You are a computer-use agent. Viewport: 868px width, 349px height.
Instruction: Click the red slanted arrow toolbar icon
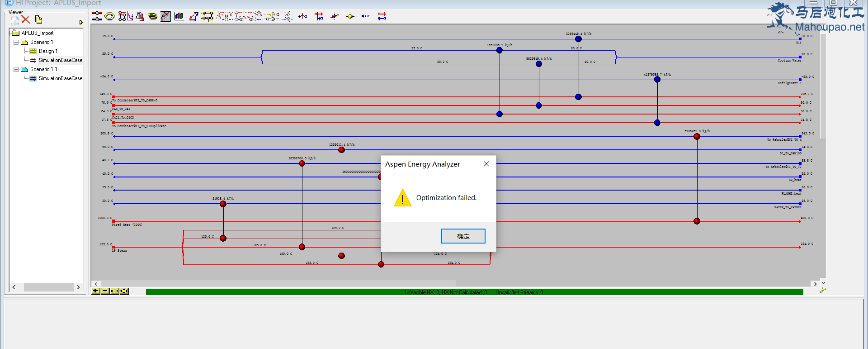click(335, 16)
